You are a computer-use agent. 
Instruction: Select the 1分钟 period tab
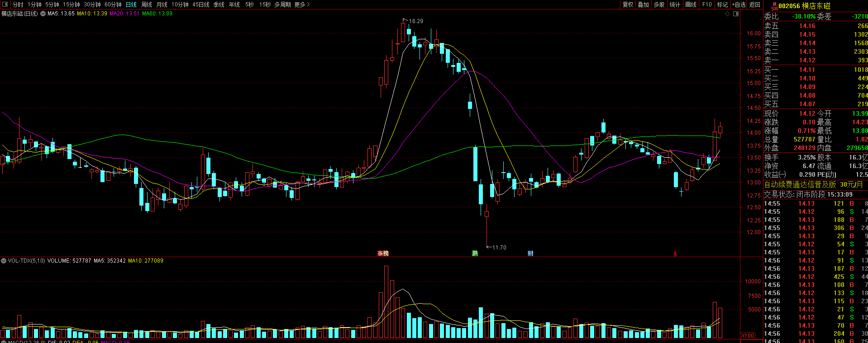tap(35, 5)
